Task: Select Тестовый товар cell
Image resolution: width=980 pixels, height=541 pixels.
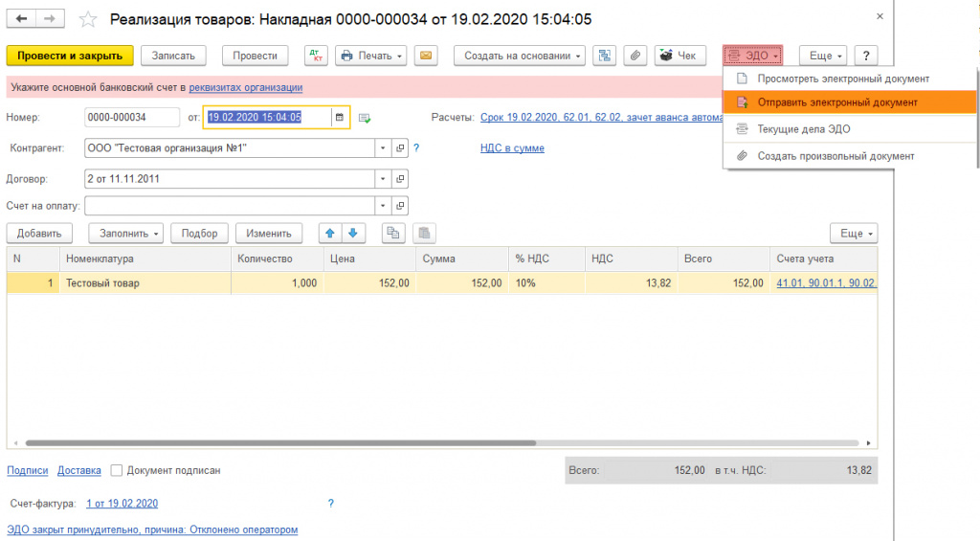Action: (x=145, y=283)
